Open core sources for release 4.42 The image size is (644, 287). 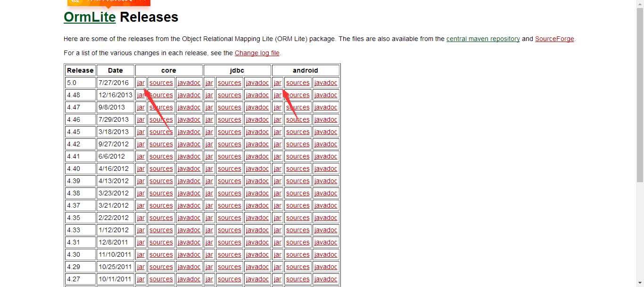point(161,144)
